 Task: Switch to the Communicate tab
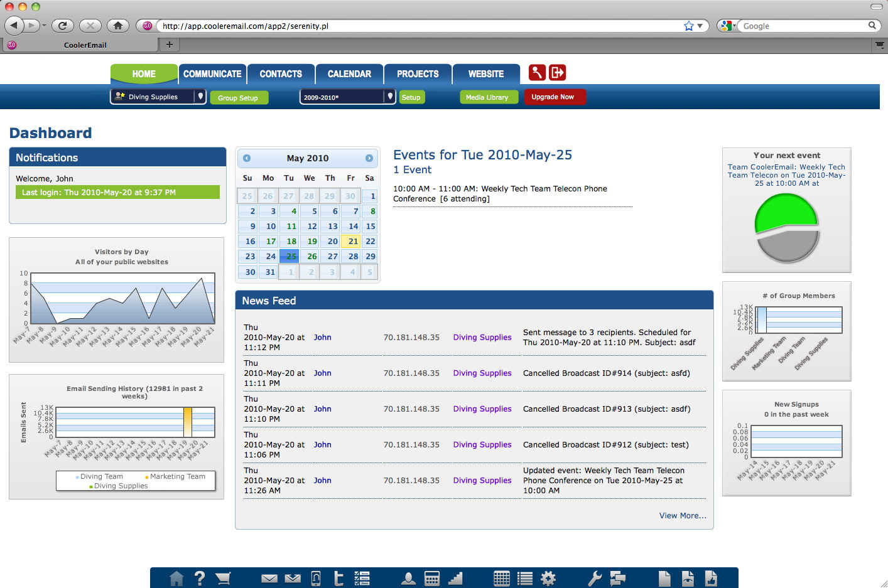tap(212, 74)
